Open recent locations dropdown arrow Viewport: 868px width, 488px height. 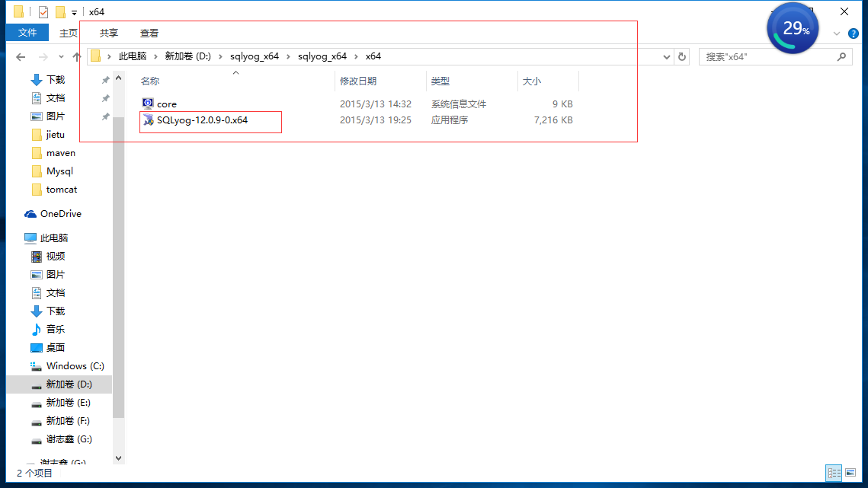(x=61, y=56)
